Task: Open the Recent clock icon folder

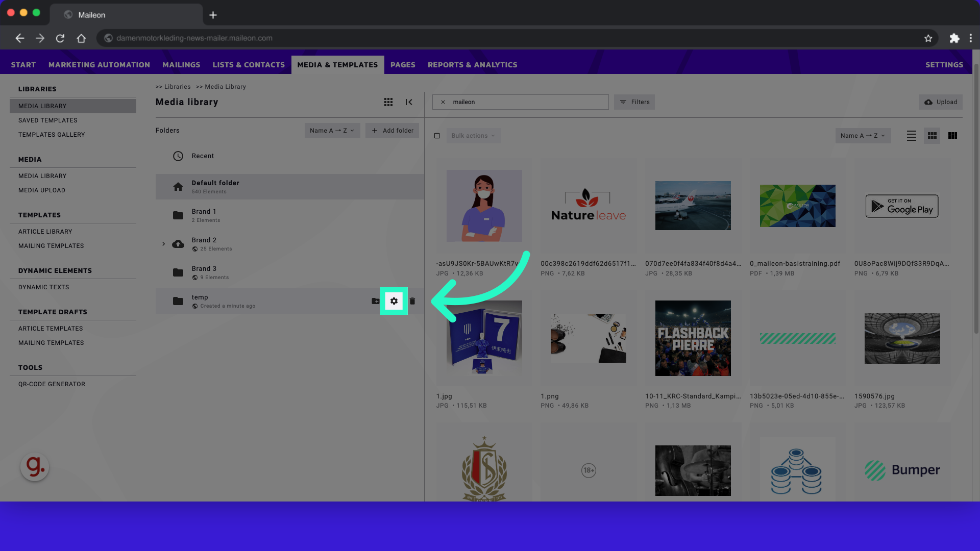Action: point(178,156)
